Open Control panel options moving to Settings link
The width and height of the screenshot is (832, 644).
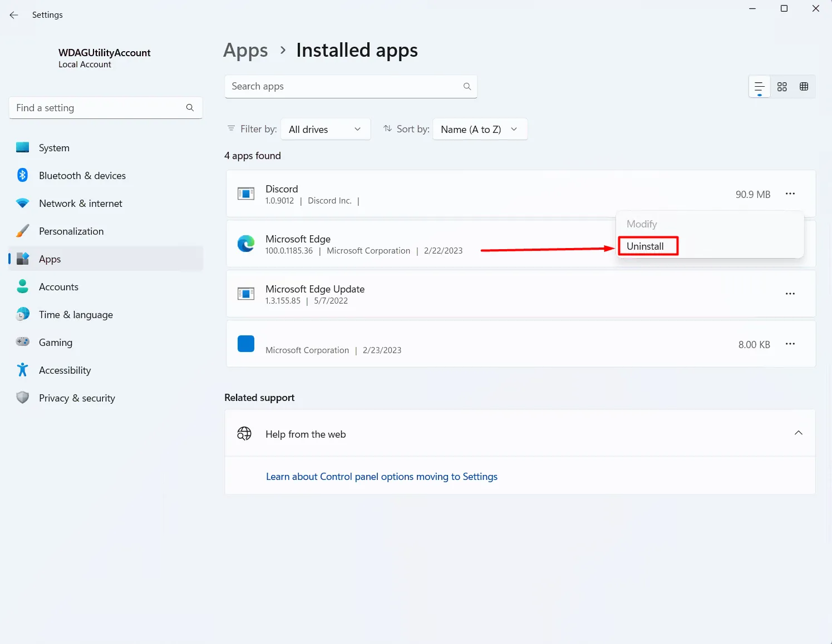(x=381, y=477)
